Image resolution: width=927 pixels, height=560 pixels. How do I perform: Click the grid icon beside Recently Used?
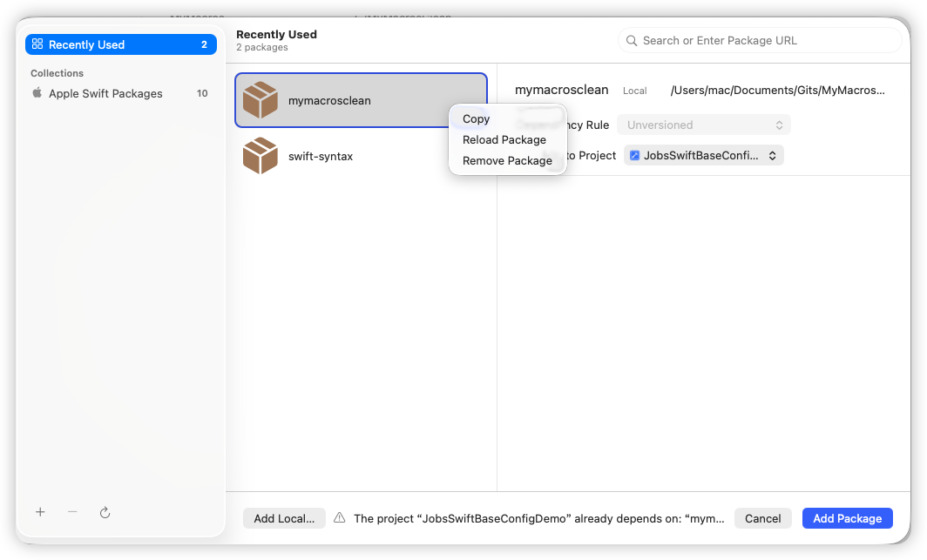37,44
